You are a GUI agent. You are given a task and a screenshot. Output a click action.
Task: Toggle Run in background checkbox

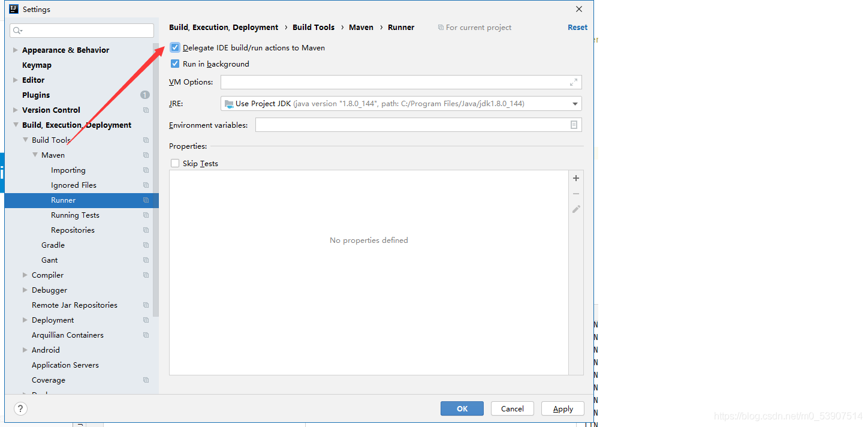[175, 64]
